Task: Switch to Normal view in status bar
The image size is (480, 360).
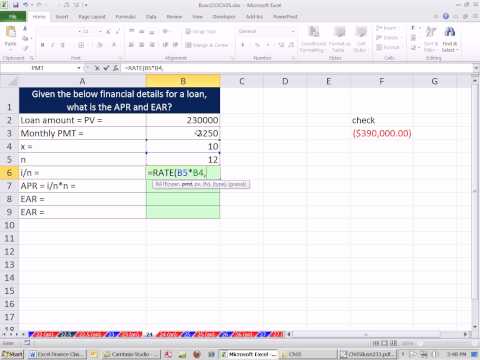Action: point(375,343)
